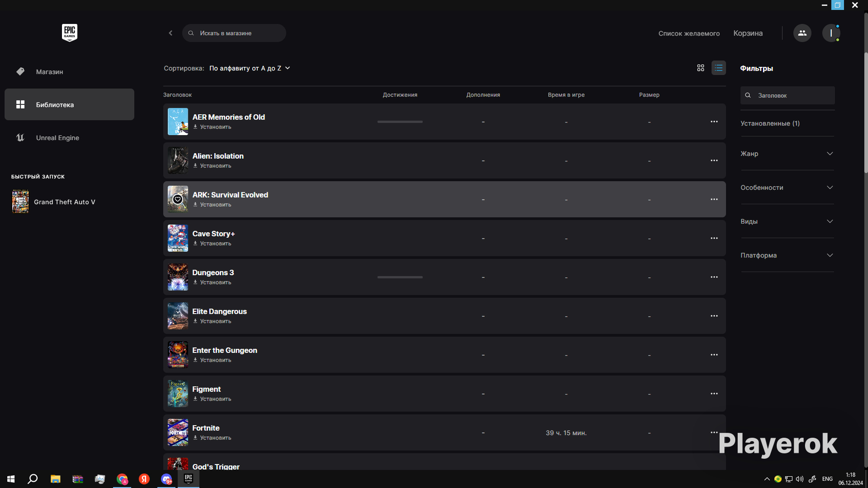Screen dimensions: 868x488
Task: Open more options for ARK: Survival Evolved
Action: tap(714, 199)
